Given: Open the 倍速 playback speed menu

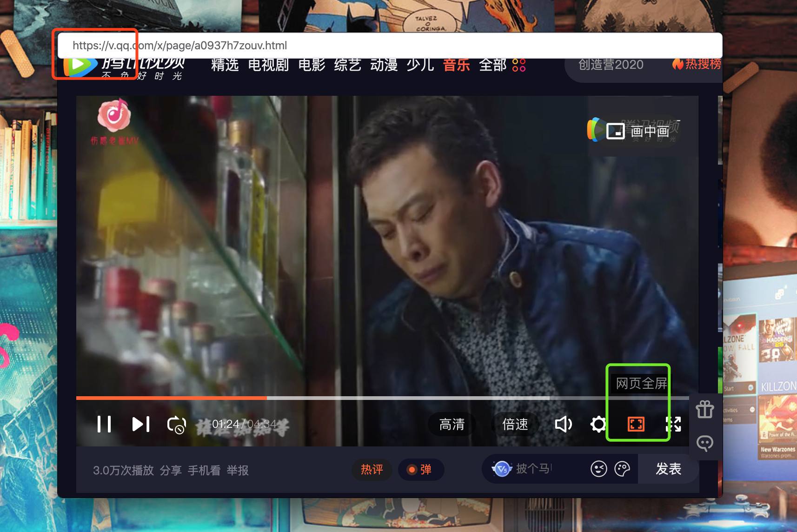Looking at the screenshot, I should coord(515,424).
